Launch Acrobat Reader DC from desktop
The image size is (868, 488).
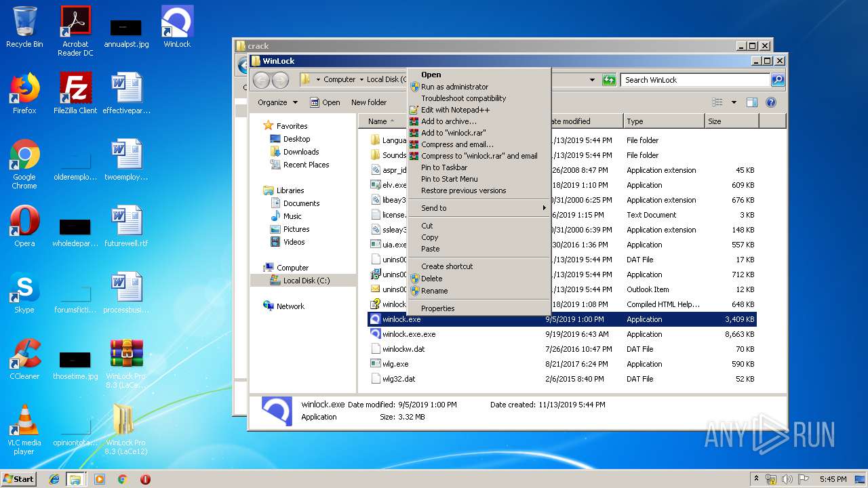click(75, 31)
